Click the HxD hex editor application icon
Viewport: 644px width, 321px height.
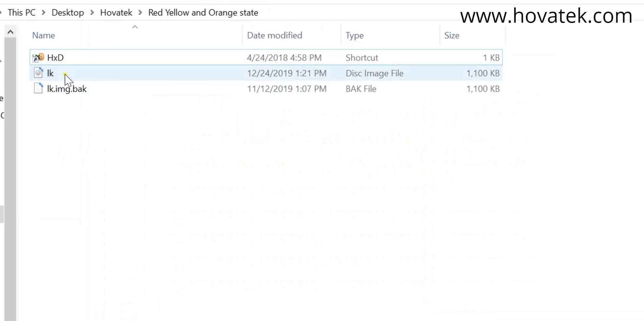tap(38, 57)
